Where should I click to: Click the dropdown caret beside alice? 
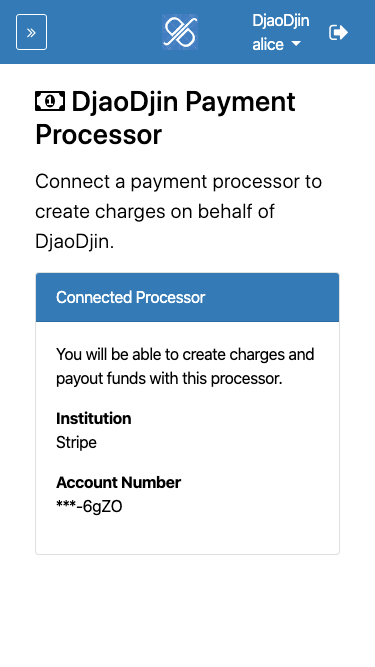pos(296,44)
